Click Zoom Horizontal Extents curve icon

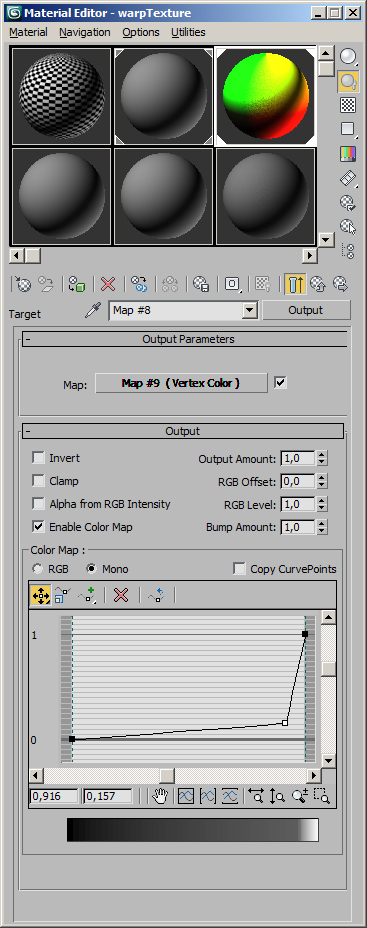(x=208, y=796)
